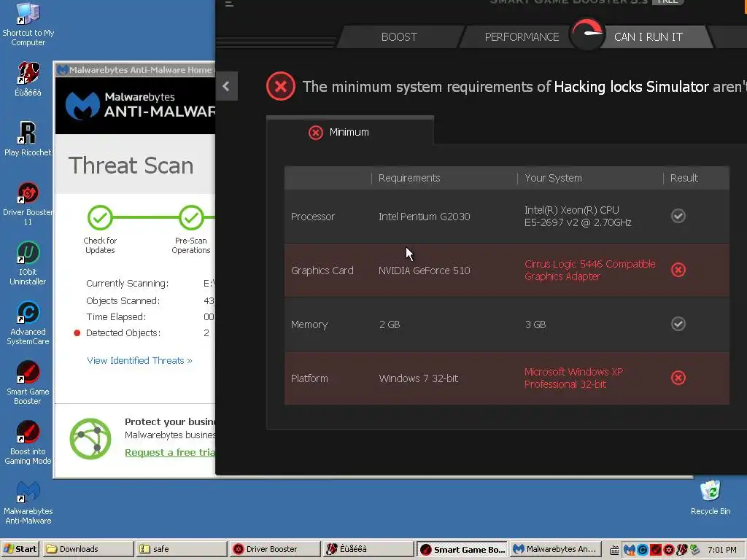Screen dimensions: 747x560
Task: Open the Driver Booster 11 desktop icon
Action: click(28, 203)
